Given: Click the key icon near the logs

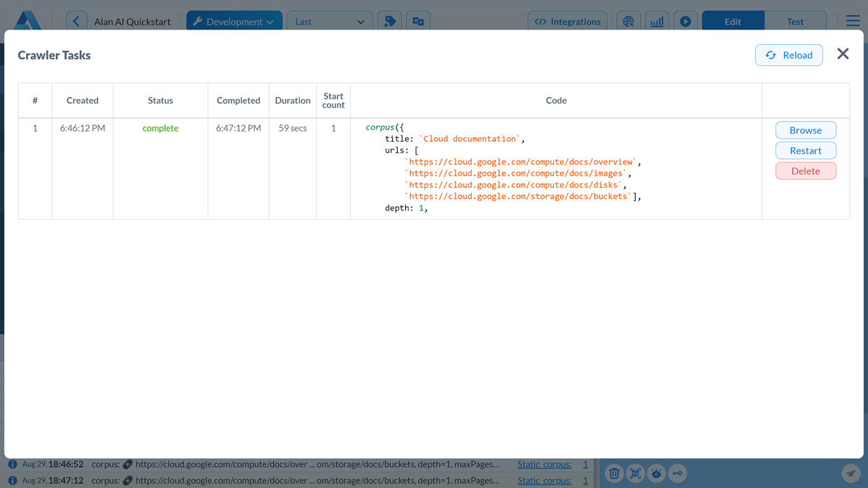Looking at the screenshot, I should point(678,474).
